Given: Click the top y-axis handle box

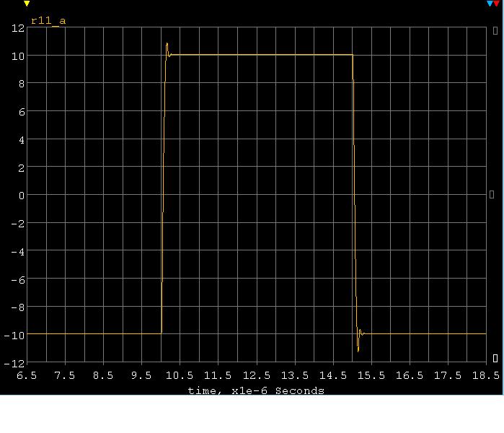Looking at the screenshot, I should point(495,31).
